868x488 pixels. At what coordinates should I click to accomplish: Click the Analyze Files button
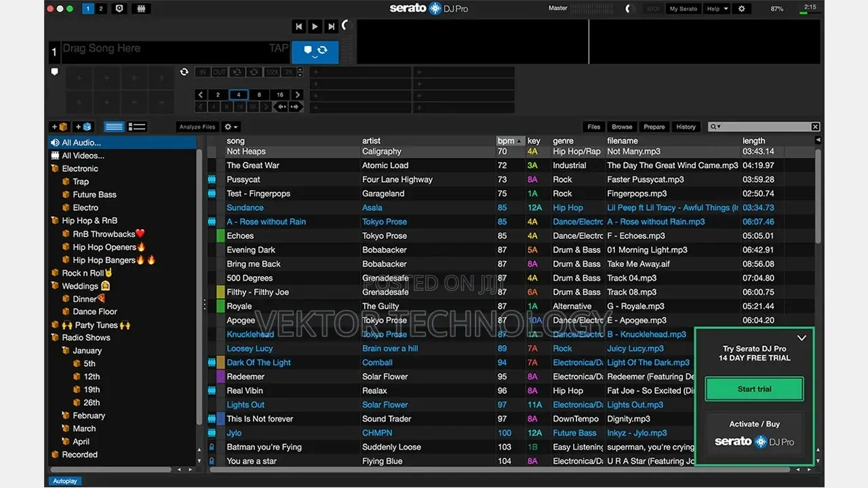click(197, 127)
